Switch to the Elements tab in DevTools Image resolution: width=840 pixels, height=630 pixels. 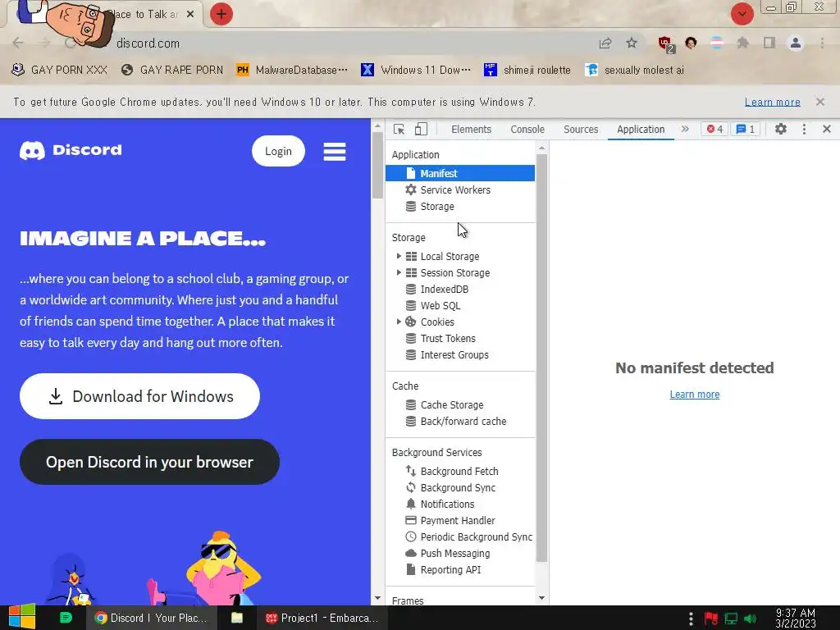click(x=471, y=129)
